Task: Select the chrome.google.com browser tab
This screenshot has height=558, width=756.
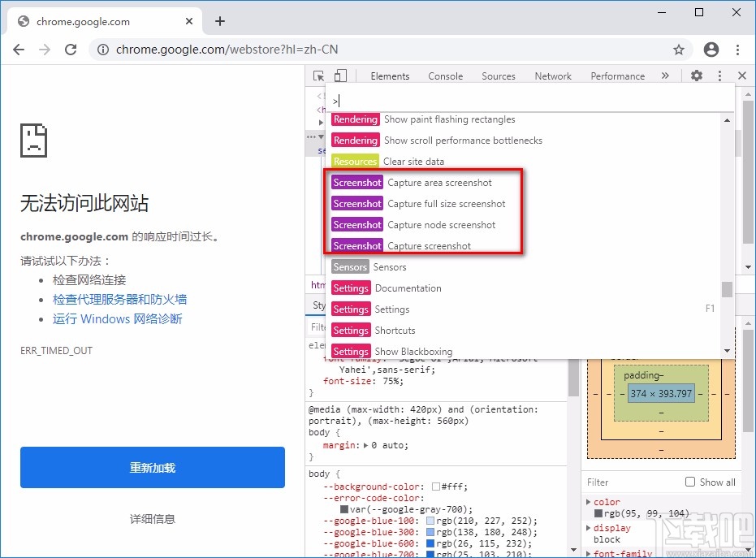Action: tap(105, 21)
